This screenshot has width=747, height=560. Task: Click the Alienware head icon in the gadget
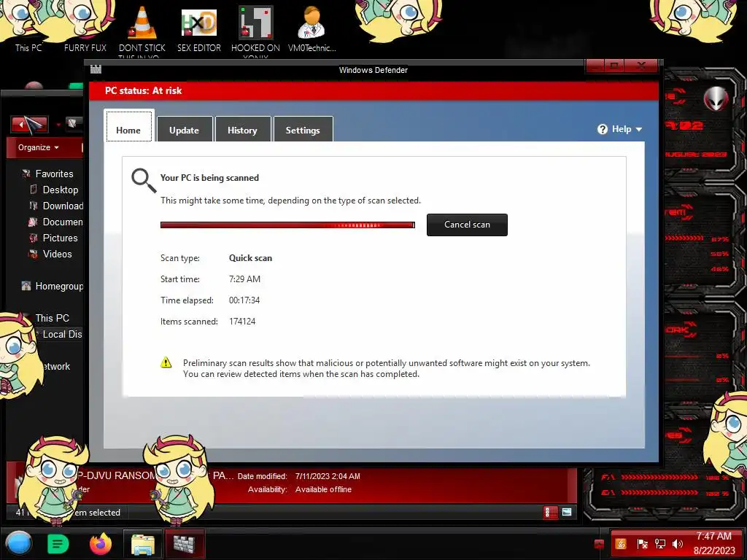point(716,98)
